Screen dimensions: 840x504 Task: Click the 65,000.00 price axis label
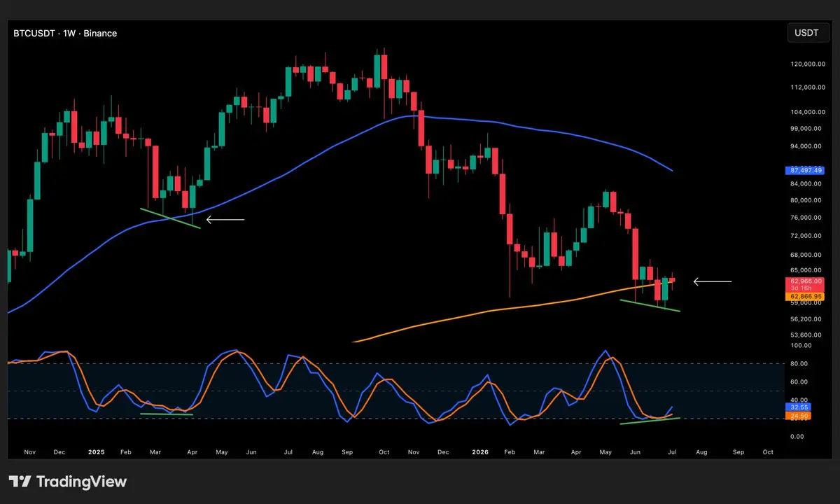pos(807,270)
